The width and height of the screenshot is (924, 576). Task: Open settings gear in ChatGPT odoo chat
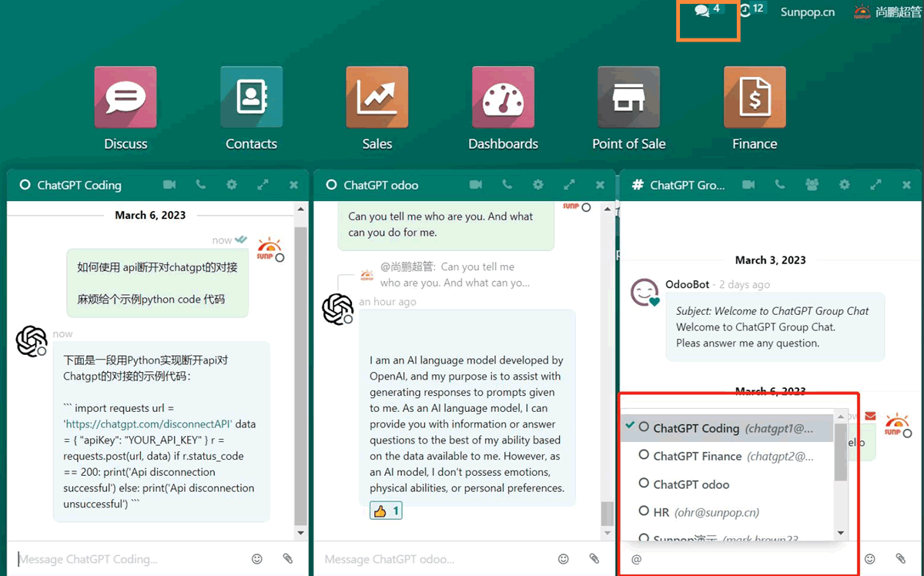pyautogui.click(x=538, y=185)
